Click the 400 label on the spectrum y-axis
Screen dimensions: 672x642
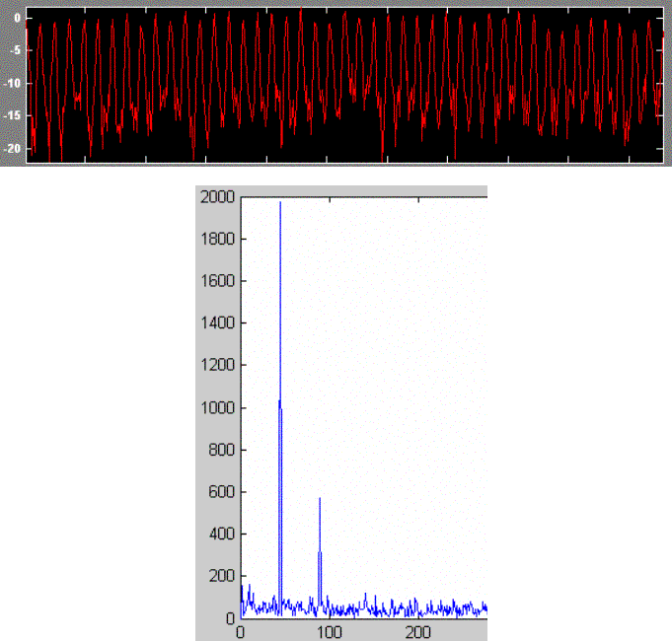222,534
